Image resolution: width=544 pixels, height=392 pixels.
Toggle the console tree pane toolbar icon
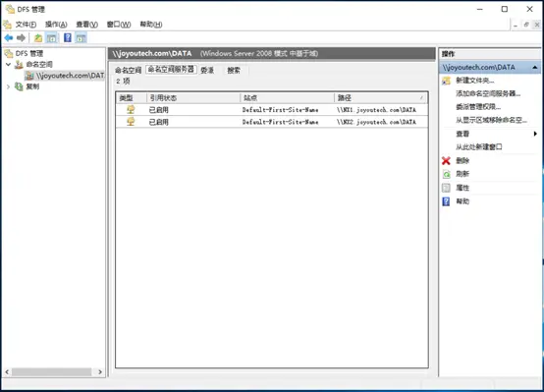[52, 38]
